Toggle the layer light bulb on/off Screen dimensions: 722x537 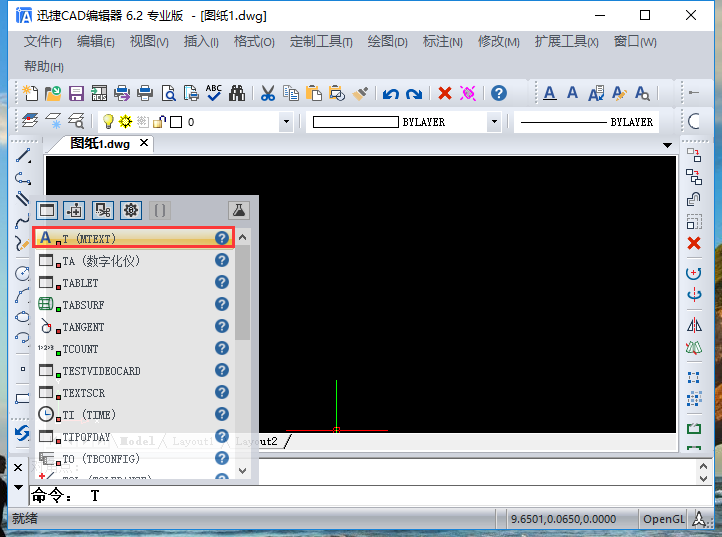(x=109, y=122)
